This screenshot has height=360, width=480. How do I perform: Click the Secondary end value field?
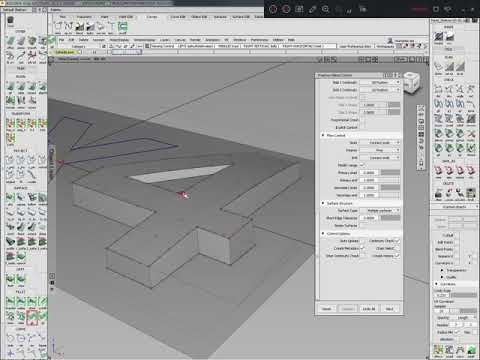(370, 195)
